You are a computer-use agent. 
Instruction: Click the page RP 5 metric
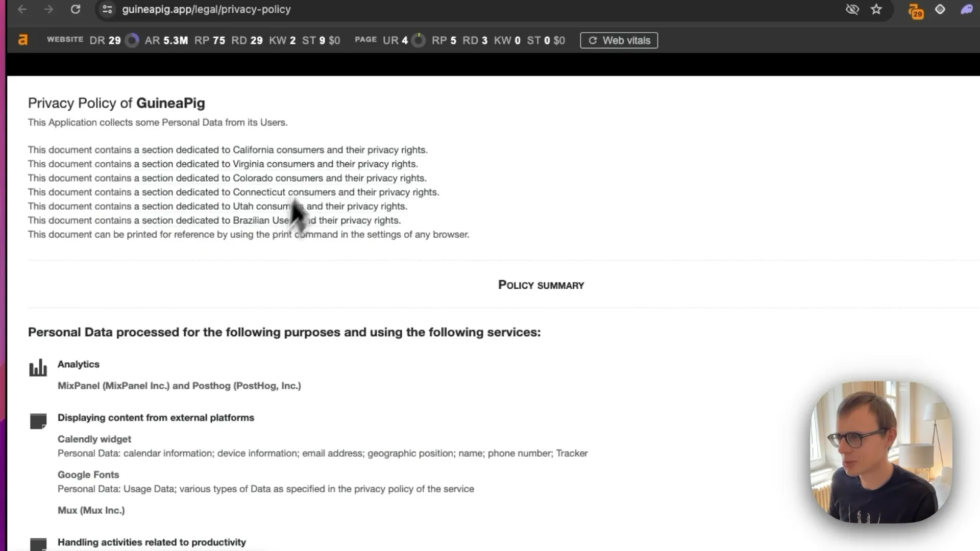[444, 40]
